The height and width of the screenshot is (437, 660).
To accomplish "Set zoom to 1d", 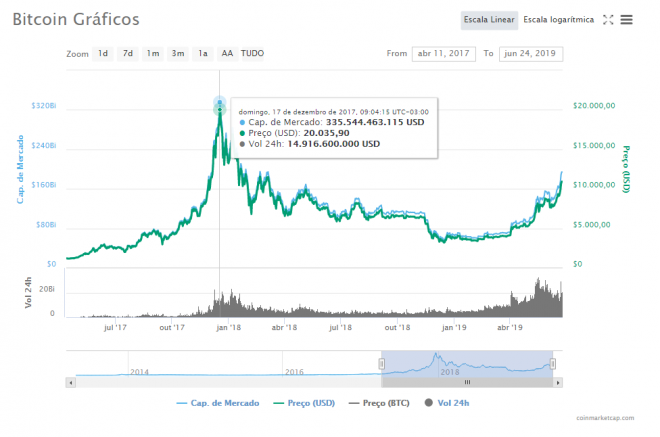I will point(103,53).
